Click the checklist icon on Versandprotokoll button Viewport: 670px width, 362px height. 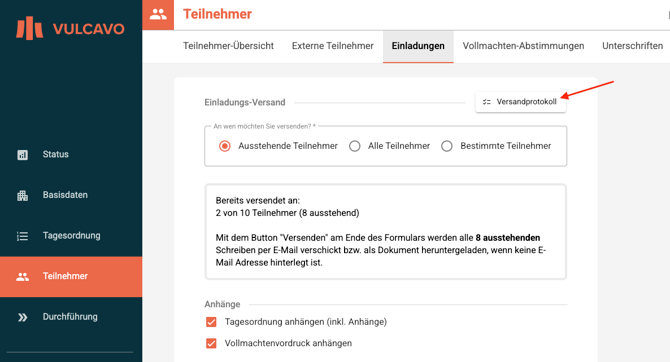(487, 102)
